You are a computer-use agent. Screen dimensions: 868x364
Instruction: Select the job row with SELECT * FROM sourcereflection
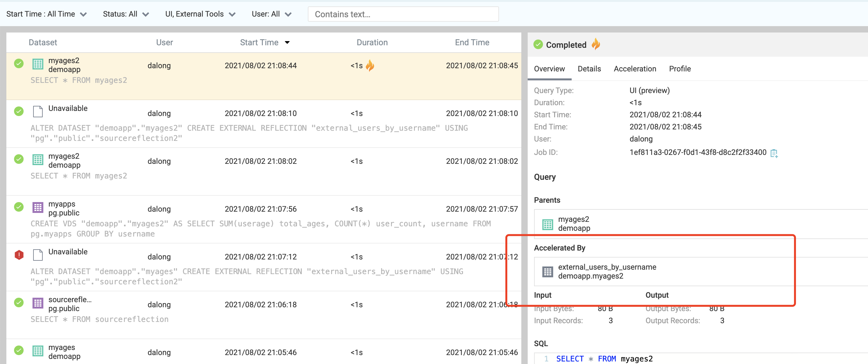pyautogui.click(x=264, y=315)
